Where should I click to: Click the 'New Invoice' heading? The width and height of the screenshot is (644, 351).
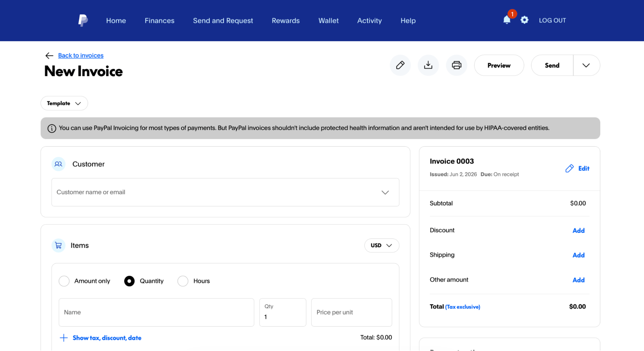point(83,71)
